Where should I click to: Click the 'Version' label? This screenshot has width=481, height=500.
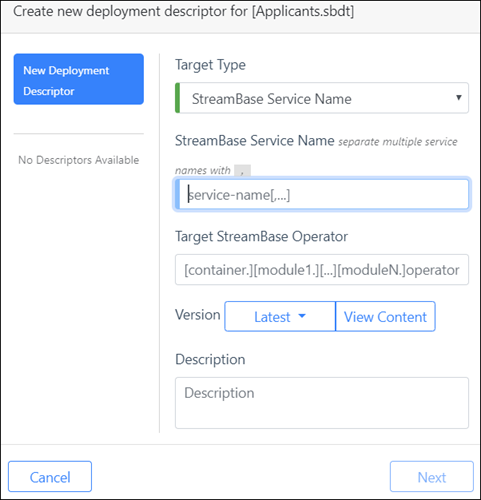tap(198, 315)
